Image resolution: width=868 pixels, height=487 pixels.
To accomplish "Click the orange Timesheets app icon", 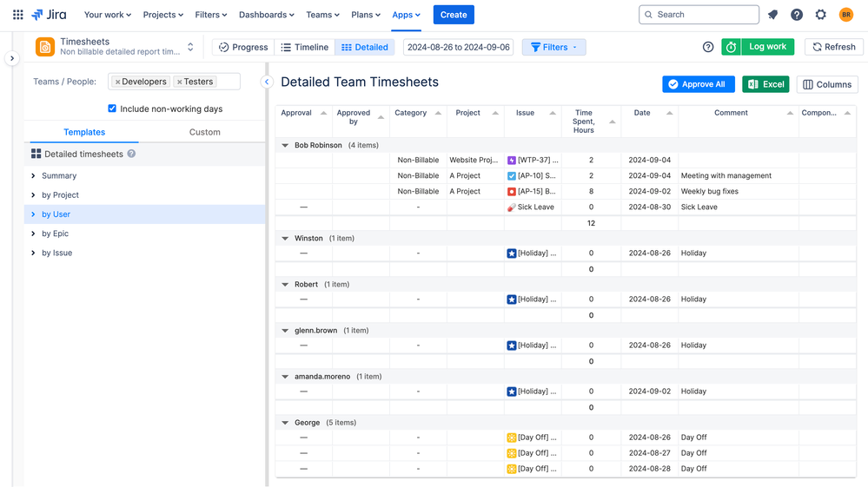I will 45,47.
